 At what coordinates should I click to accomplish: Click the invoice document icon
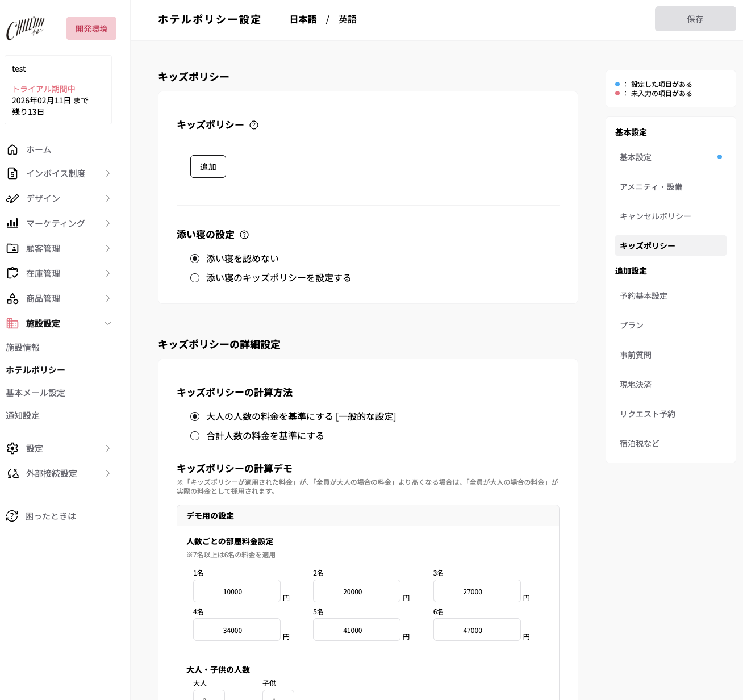12,173
